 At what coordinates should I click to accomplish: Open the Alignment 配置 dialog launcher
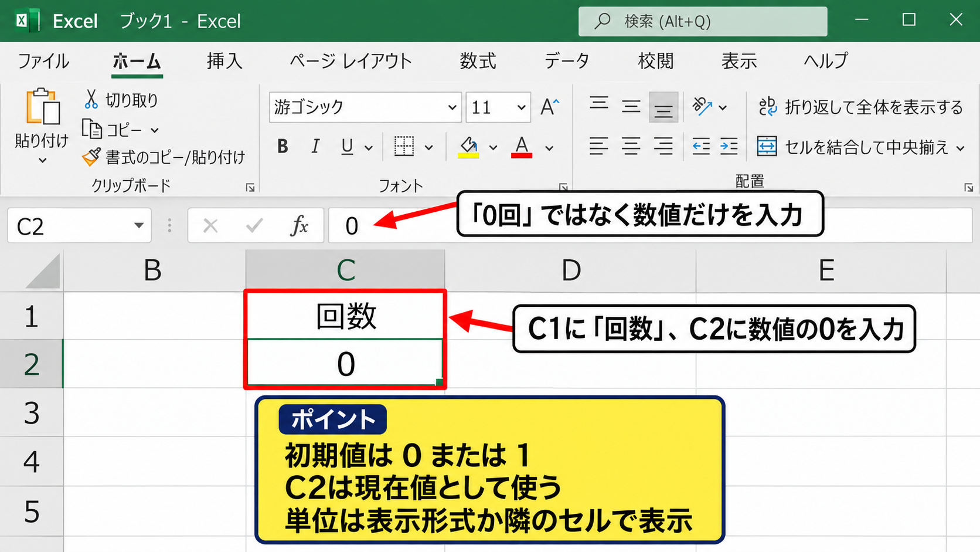pyautogui.click(x=968, y=188)
